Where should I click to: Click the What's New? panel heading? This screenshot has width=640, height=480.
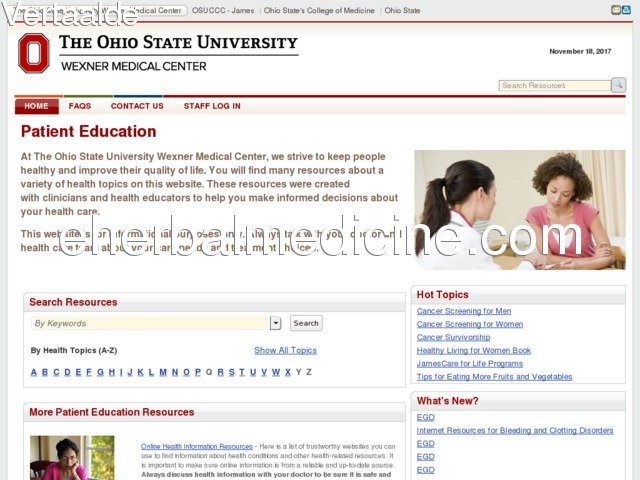pos(447,401)
